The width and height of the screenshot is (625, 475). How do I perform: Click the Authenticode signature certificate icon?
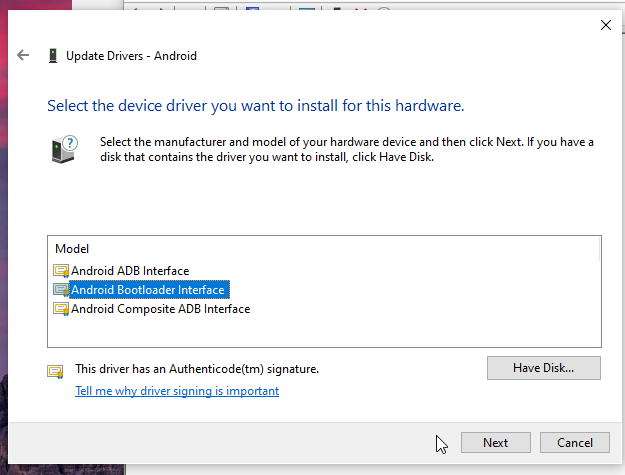55,371
